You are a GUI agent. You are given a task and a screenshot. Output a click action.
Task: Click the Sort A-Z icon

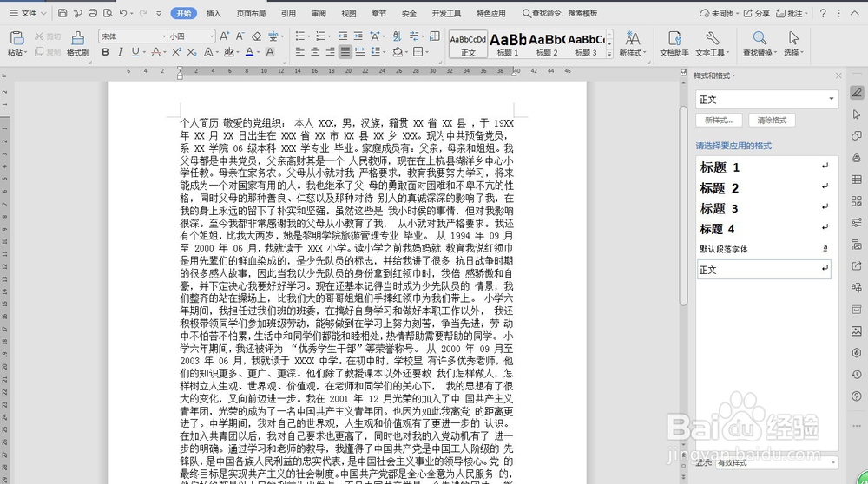pyautogui.click(x=397, y=36)
